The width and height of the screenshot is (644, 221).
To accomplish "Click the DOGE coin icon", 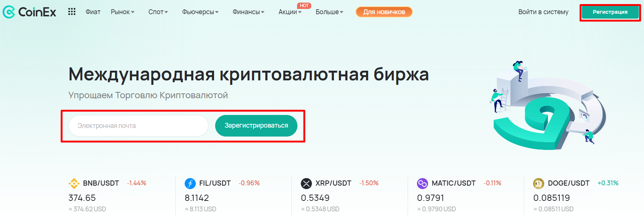I will [x=538, y=183].
